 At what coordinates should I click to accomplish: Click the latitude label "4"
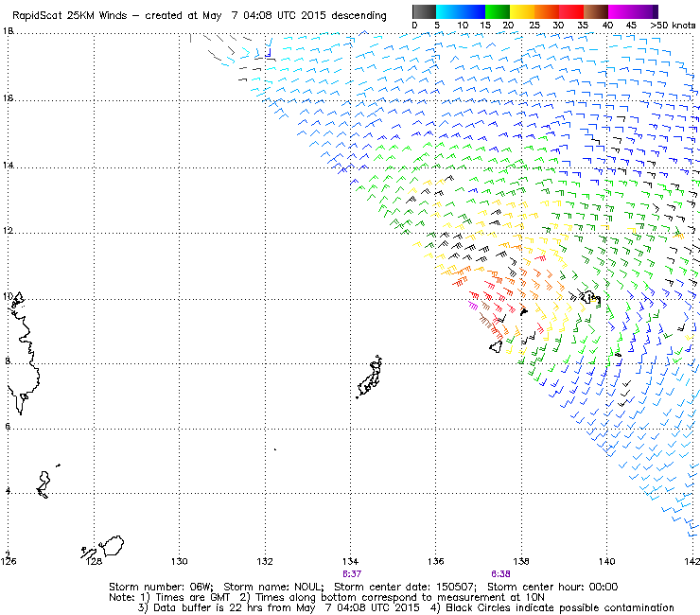point(8,491)
